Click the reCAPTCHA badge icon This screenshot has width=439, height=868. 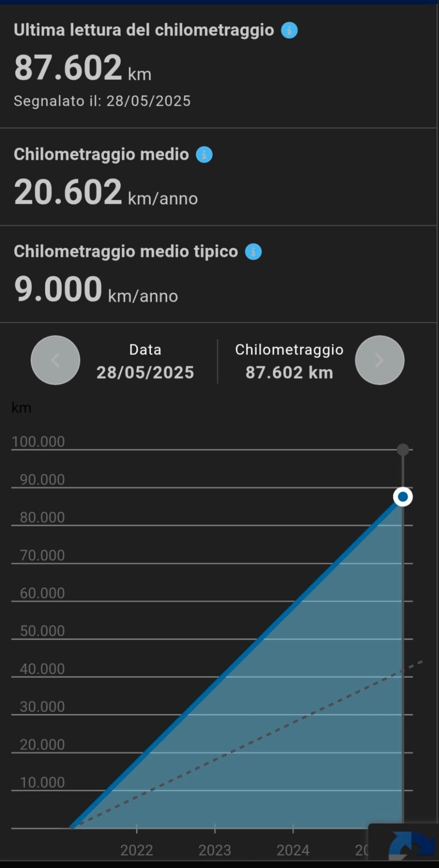[409, 844]
